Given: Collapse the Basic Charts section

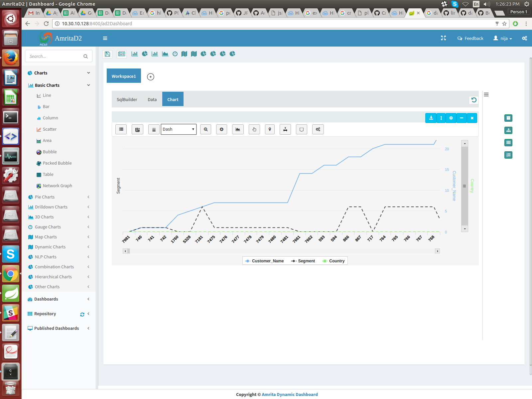Looking at the screenshot, I should 47,85.
